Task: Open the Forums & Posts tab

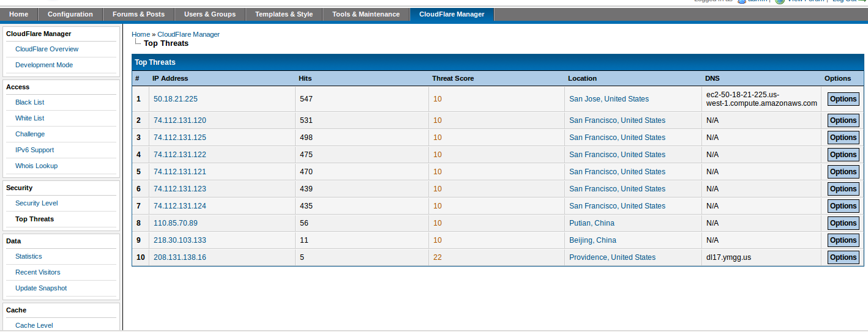Action: (x=138, y=14)
